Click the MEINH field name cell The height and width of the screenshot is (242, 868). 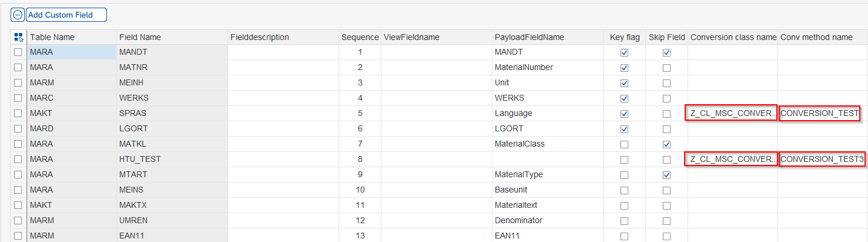(172, 83)
